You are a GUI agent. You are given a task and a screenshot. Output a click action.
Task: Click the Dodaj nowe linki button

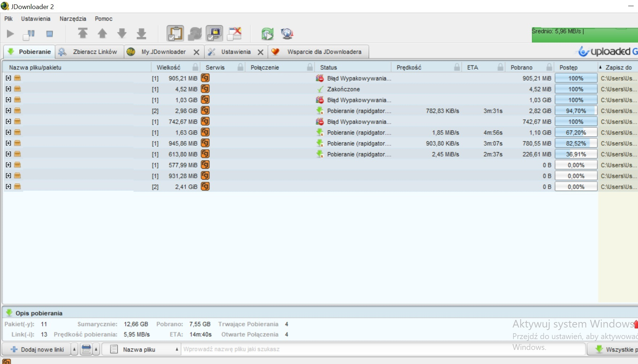pos(37,349)
